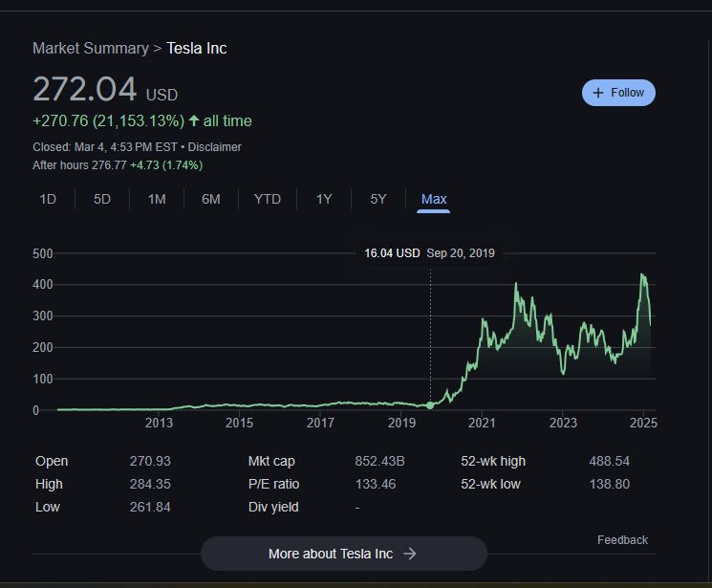The height and width of the screenshot is (588, 712).
Task: Click the Tesla Inc title text
Action: coord(197,48)
